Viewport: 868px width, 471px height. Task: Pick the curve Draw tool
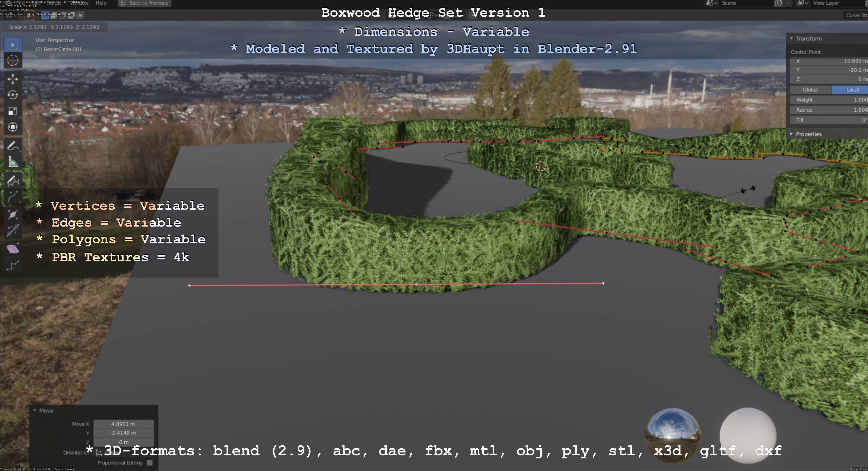[13, 181]
